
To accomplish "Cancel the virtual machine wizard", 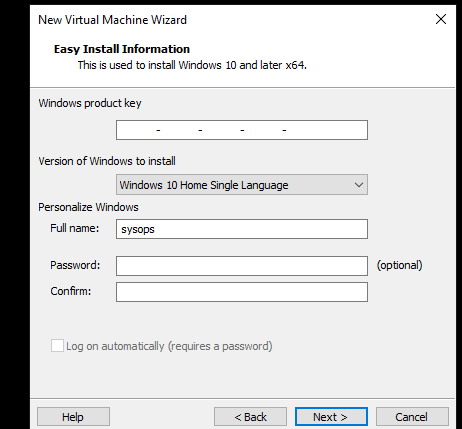I will coord(412,417).
